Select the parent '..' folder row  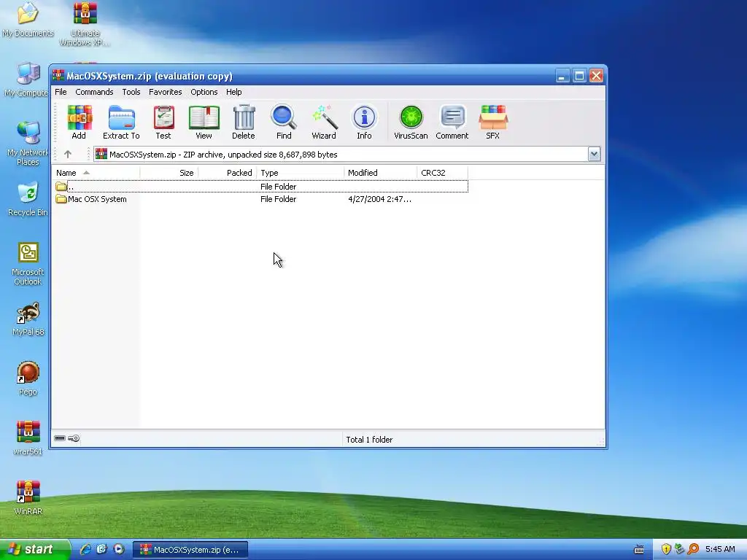261,187
